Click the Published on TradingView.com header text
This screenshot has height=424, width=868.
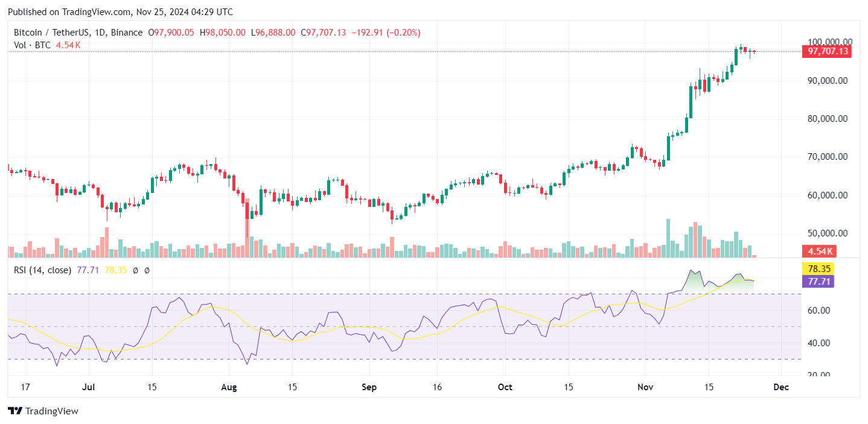tap(120, 12)
